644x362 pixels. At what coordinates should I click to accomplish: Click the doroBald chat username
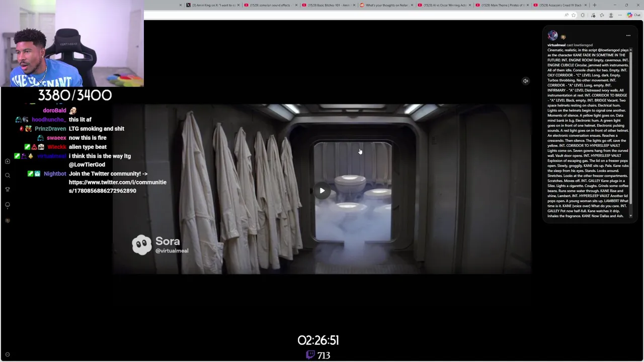[x=54, y=111]
